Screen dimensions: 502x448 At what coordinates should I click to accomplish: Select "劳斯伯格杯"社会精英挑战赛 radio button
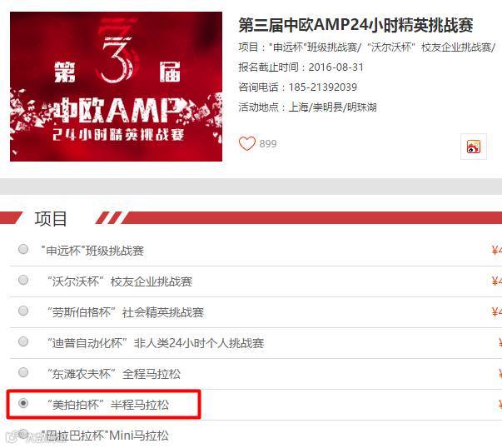[23, 311]
